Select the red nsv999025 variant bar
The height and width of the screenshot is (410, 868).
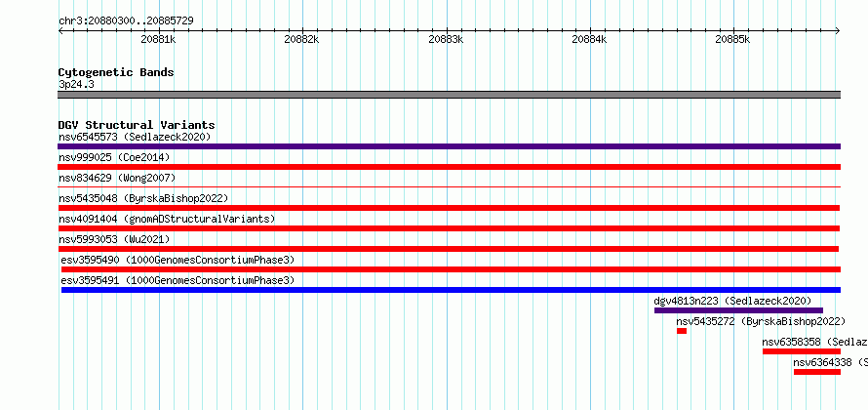[x=449, y=167]
